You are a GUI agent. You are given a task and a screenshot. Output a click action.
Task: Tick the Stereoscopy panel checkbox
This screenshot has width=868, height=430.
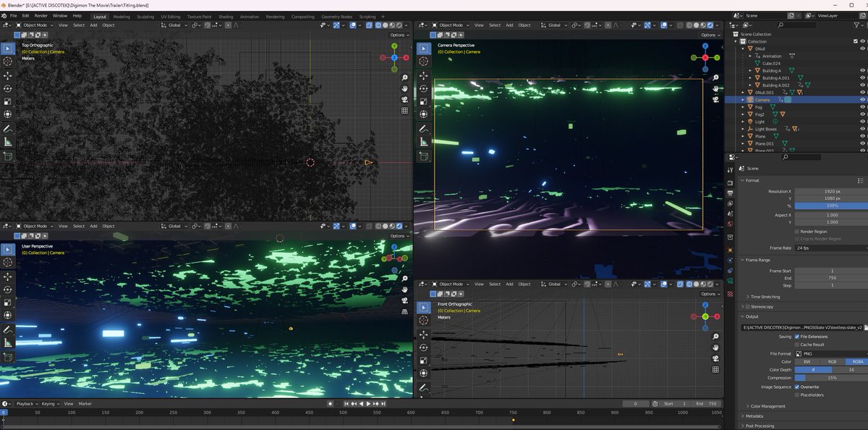(x=748, y=306)
